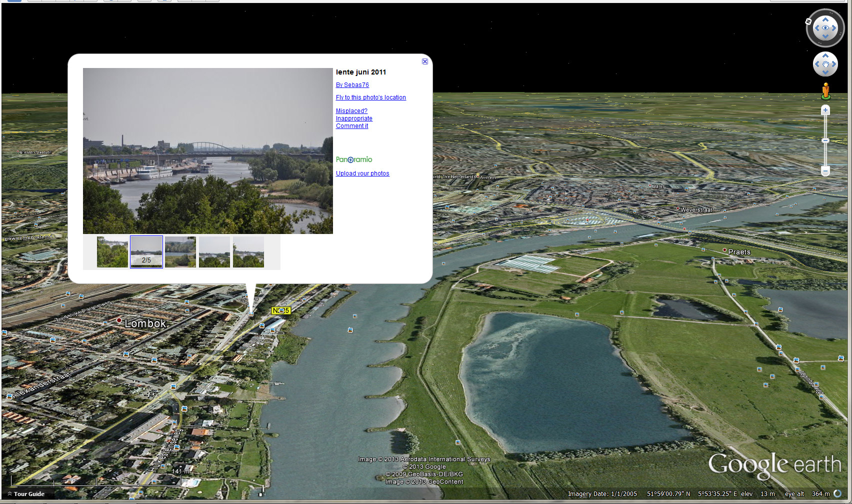Screen dimensions: 852x504
Task: Click the 'Imagery Date: 1/1/2005' status text
Action: coord(602,494)
